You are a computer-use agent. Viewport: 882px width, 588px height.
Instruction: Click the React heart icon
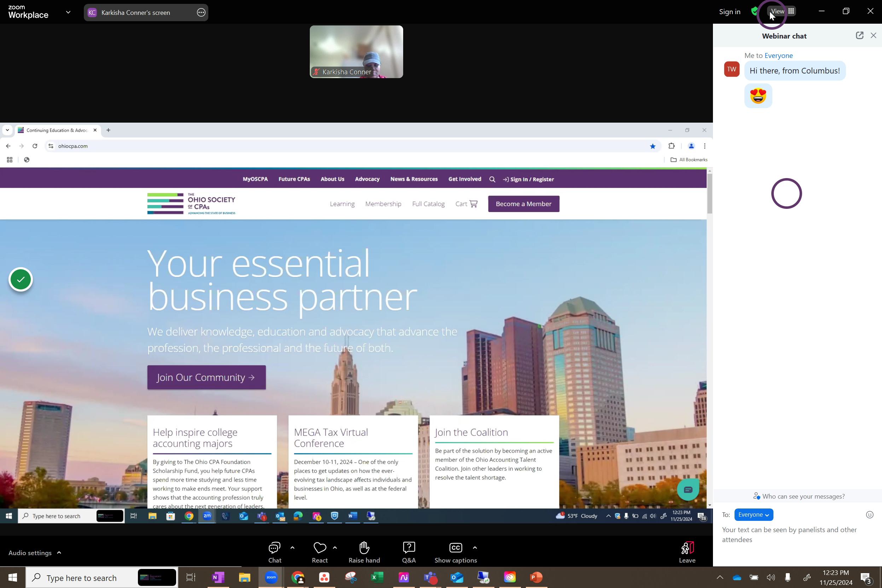[319, 548]
